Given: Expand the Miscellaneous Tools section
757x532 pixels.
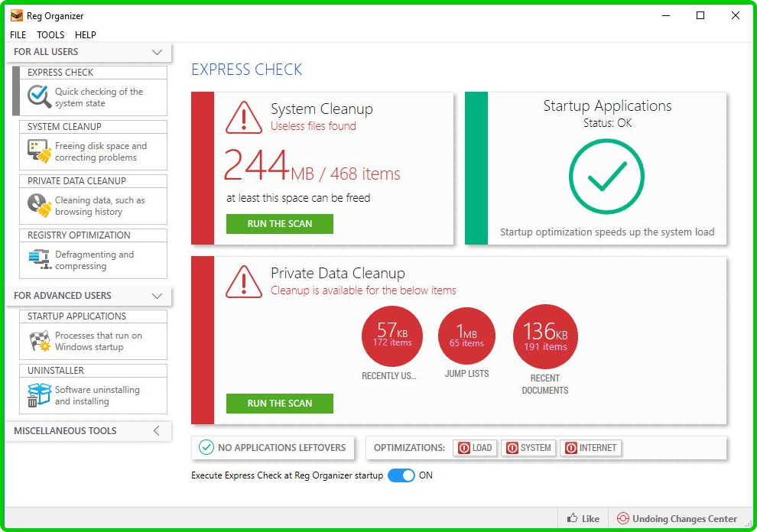Looking at the screenshot, I should [x=157, y=430].
